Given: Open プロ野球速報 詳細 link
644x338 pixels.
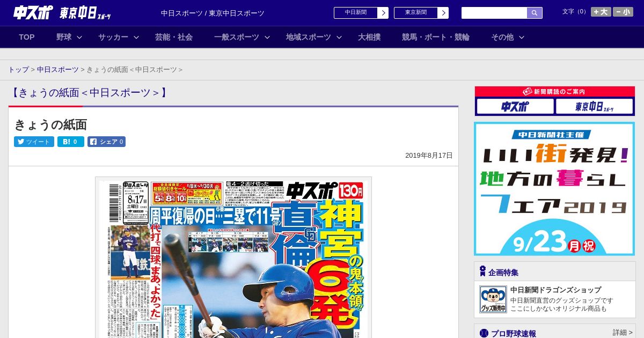Looking at the screenshot, I should (x=622, y=333).
